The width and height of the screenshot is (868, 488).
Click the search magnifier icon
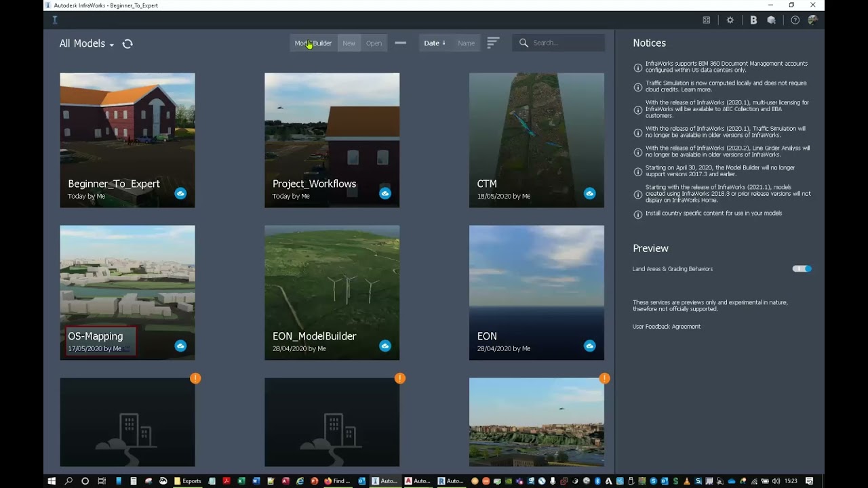524,43
